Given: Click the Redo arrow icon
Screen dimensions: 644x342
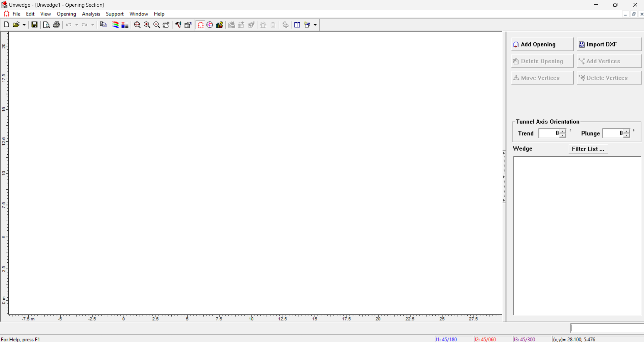Looking at the screenshot, I should coord(84,25).
